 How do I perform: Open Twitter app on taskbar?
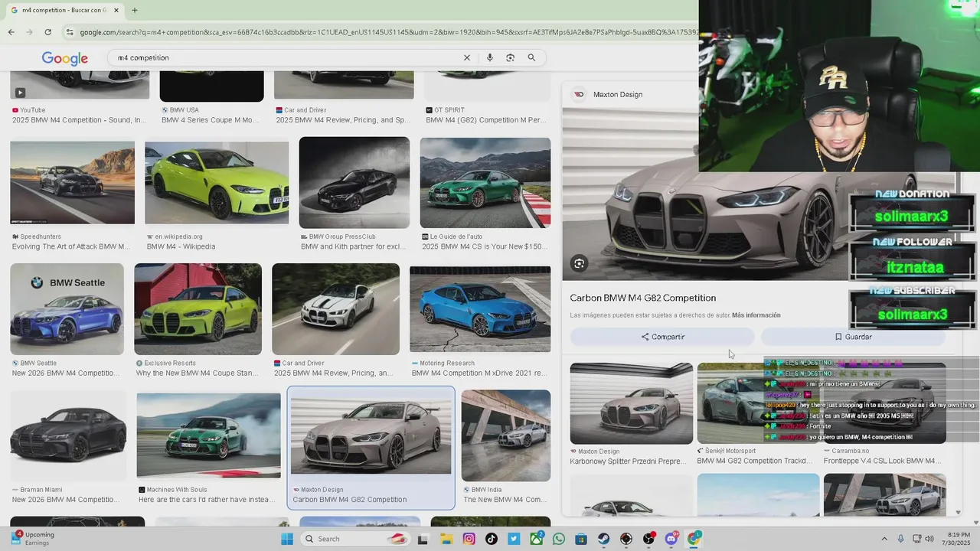[514, 539]
